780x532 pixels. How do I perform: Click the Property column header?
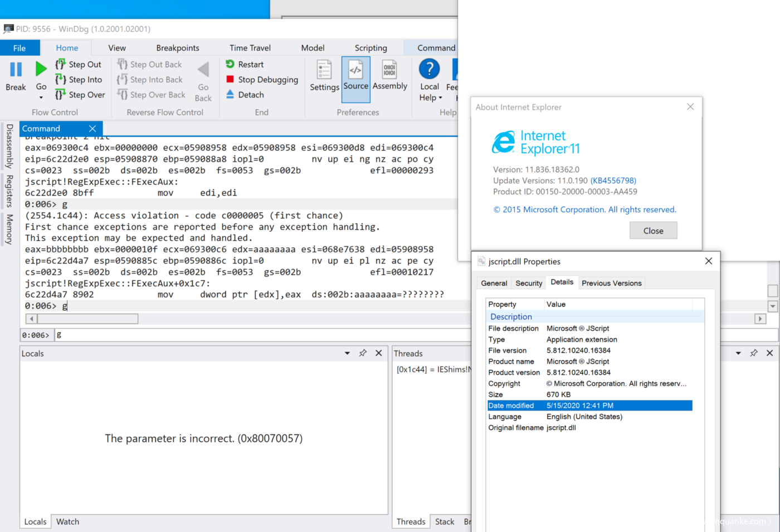coord(515,304)
